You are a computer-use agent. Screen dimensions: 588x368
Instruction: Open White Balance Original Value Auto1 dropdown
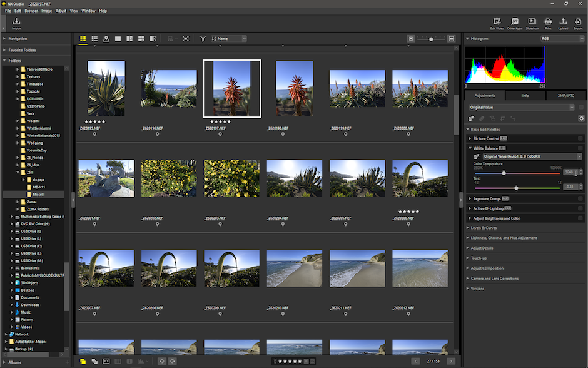[532, 156]
